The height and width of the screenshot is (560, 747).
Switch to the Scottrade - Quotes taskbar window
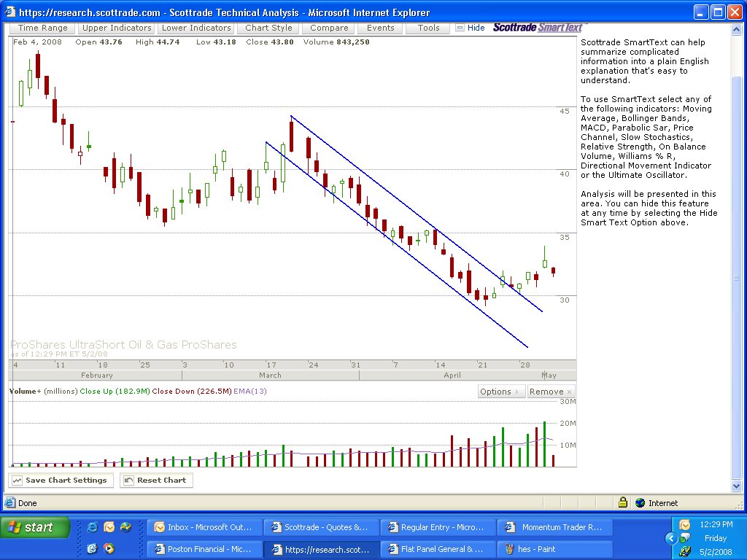click(322, 527)
